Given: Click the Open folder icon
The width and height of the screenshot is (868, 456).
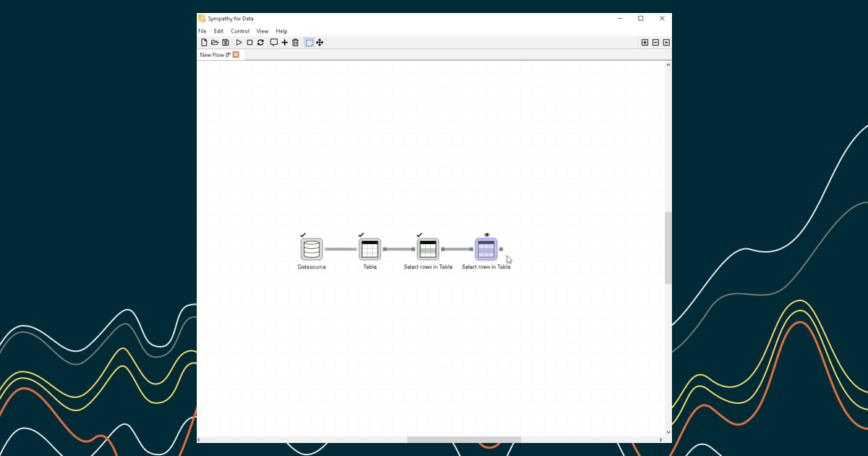Looking at the screenshot, I should click(x=215, y=43).
